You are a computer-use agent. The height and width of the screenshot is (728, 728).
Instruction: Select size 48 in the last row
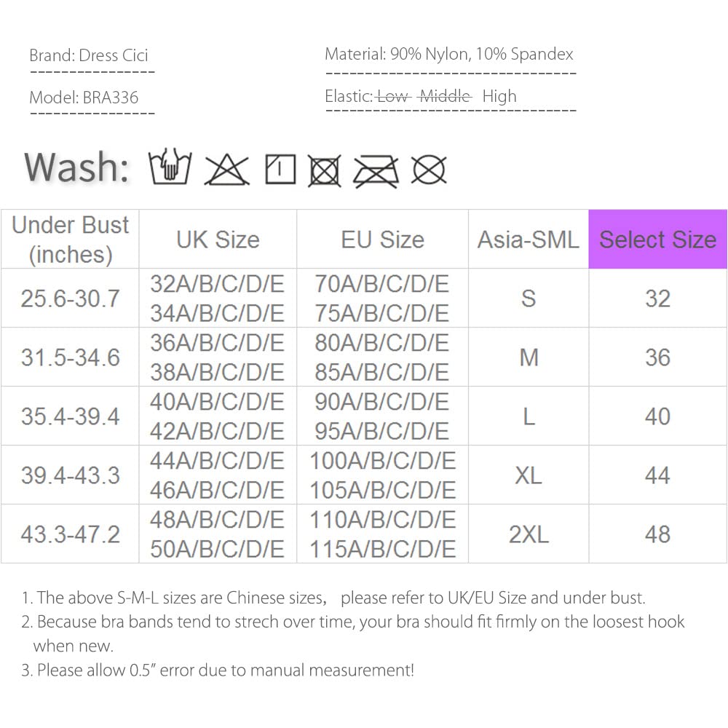[x=657, y=534]
